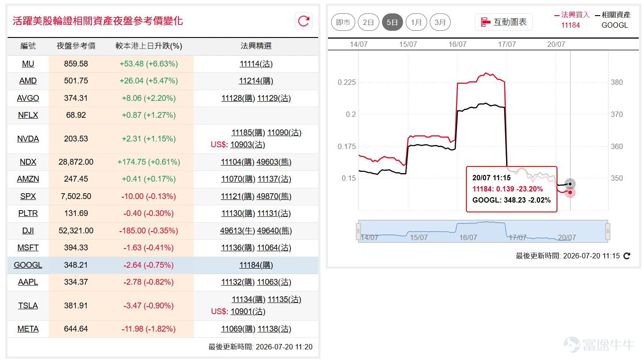
Task: Switch chart to 即市 intraday view
Action: (x=343, y=22)
